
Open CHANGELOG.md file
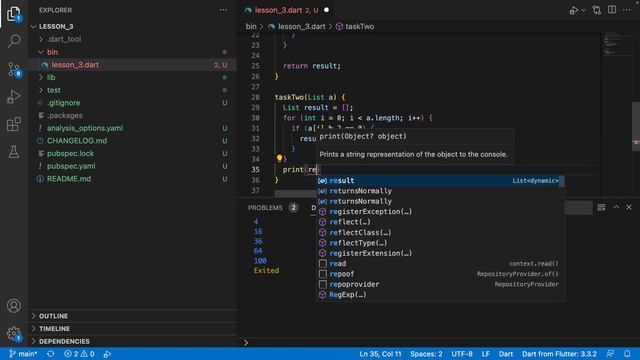click(132, 141)
